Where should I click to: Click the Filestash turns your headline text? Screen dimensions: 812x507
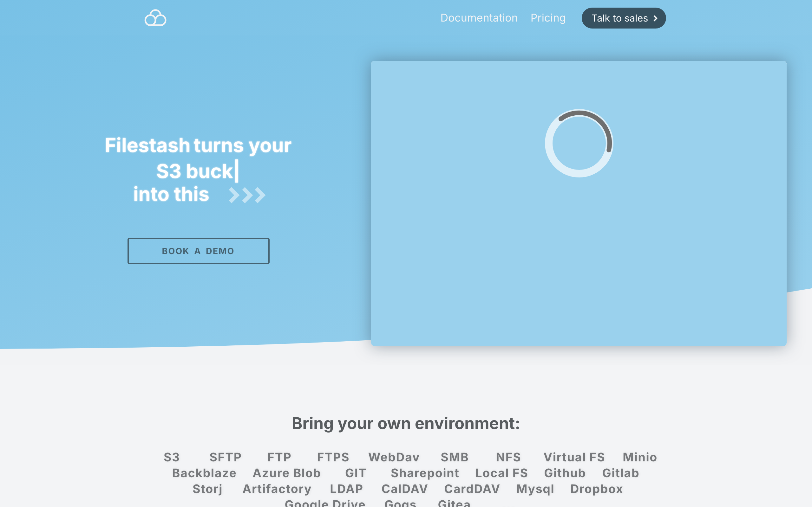click(x=198, y=145)
